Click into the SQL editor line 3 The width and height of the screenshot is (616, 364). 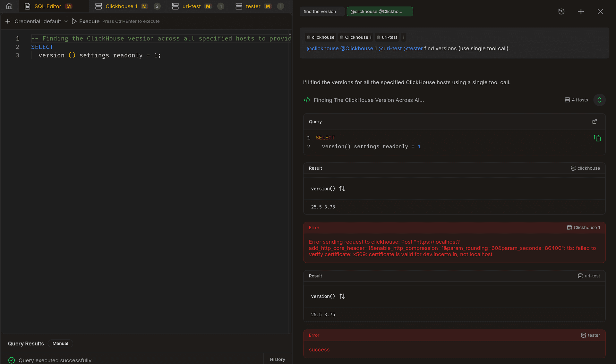[160, 55]
